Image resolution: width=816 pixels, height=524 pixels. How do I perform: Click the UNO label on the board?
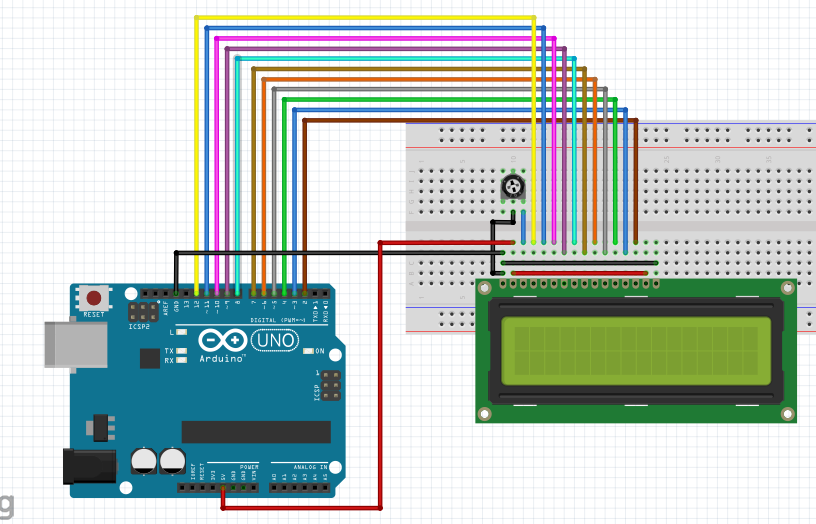click(x=275, y=340)
